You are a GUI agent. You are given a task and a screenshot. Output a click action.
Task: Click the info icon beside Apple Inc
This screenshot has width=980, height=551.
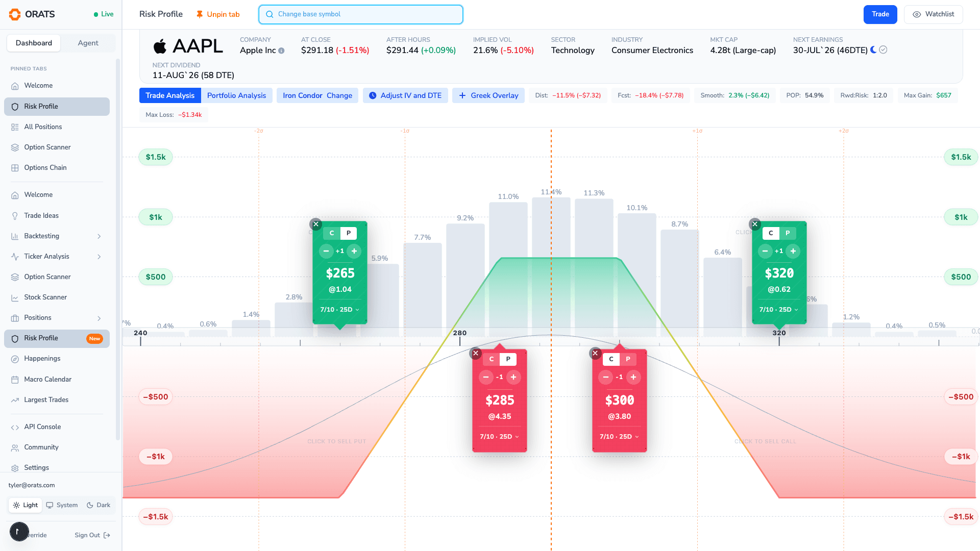click(x=281, y=51)
